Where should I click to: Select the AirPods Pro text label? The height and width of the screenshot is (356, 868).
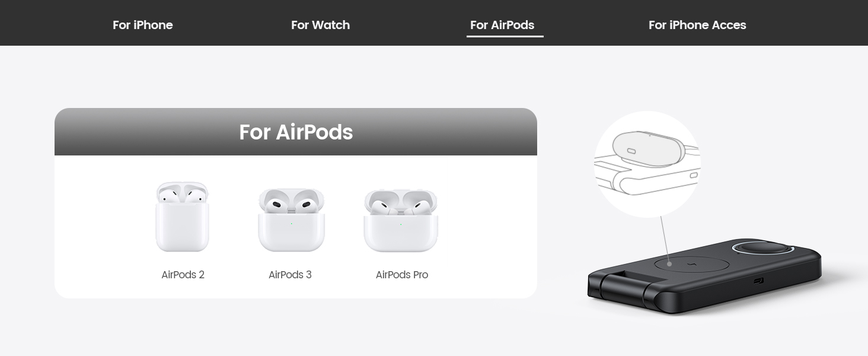coord(402,275)
